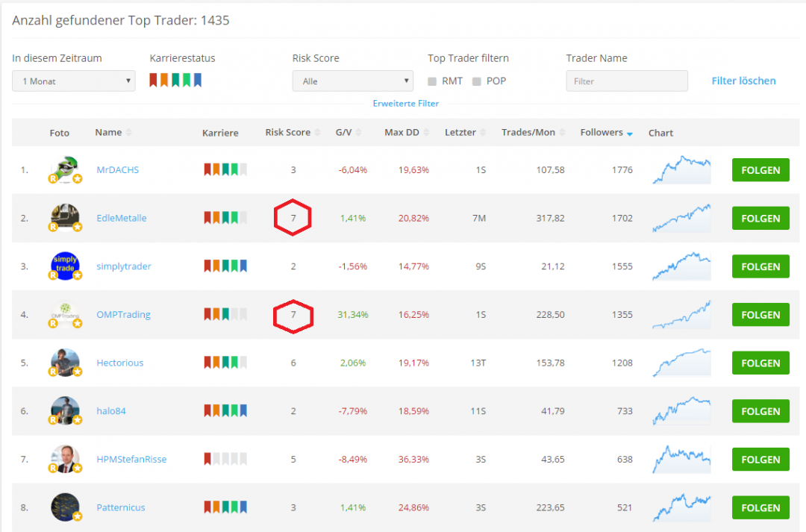Click Hectorious profile picture

[x=65, y=363]
